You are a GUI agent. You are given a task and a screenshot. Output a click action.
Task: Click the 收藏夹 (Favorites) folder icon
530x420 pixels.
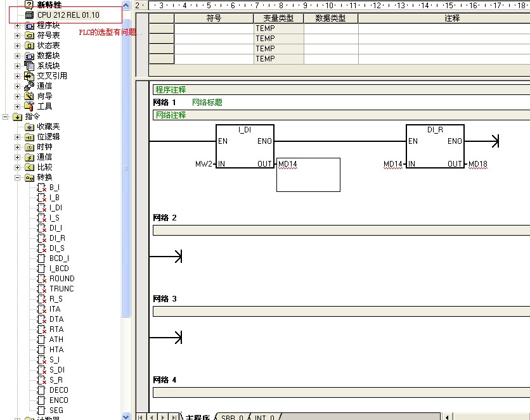(x=29, y=127)
